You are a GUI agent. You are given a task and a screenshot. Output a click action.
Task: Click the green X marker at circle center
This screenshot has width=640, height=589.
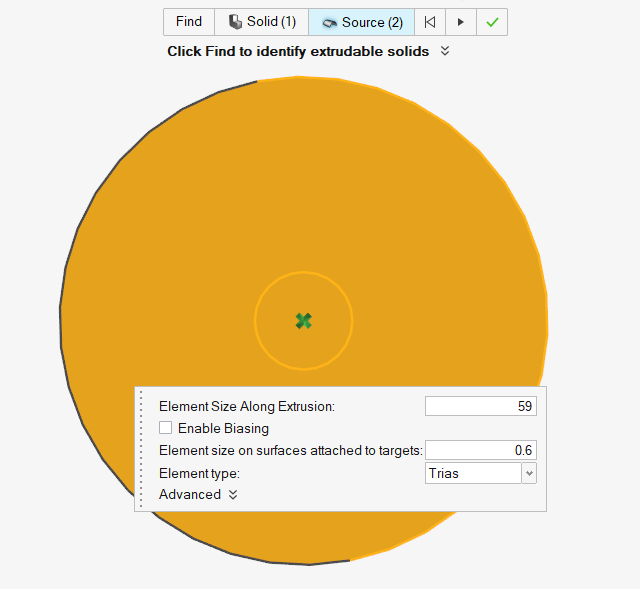[304, 320]
